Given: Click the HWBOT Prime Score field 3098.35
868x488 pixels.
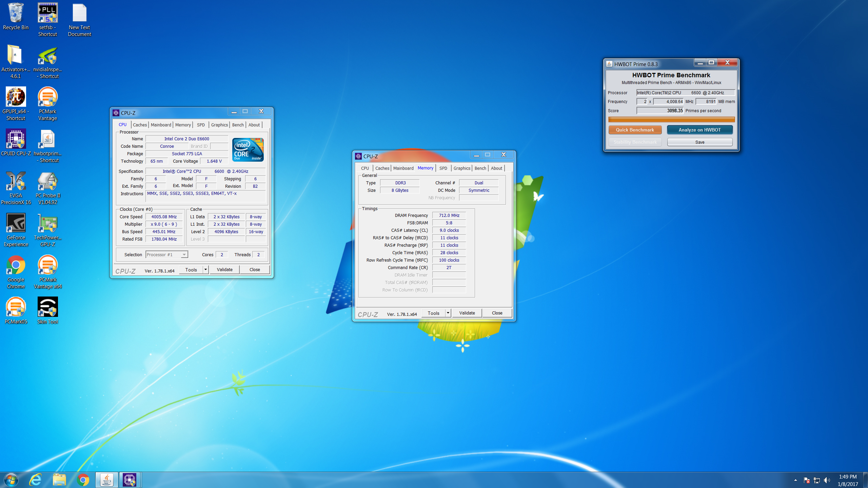Looking at the screenshot, I should pos(660,110).
